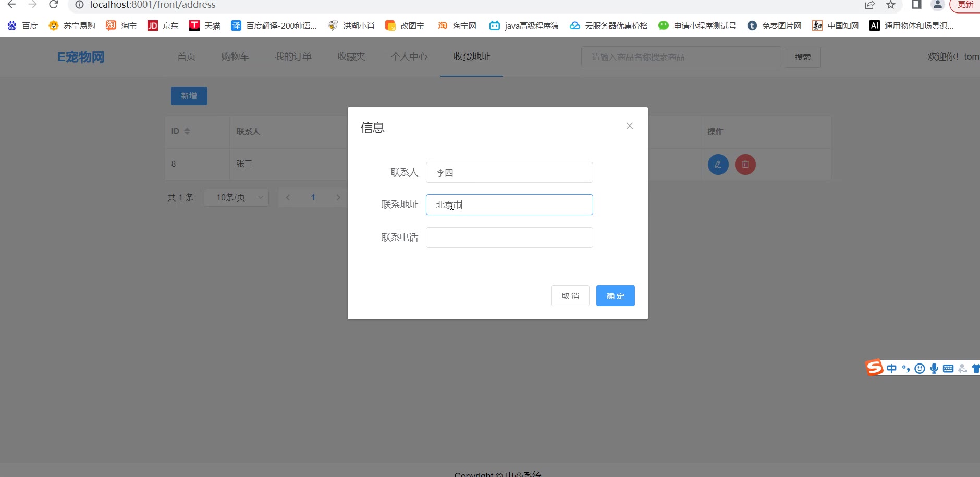980x477 pixels.
Task: Click the E宠物网 site logo
Action: tap(81, 57)
